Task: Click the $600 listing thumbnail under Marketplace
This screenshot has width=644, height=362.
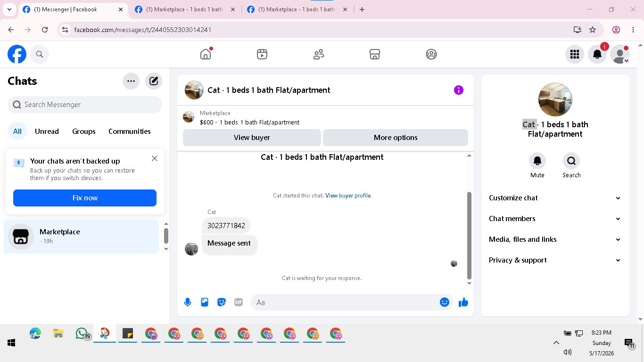Action: click(189, 117)
